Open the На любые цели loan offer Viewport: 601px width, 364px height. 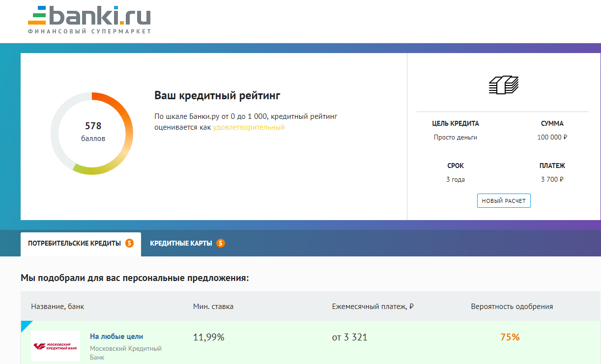(116, 336)
